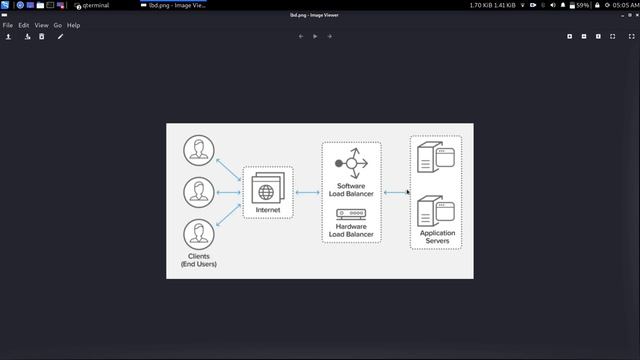Click the network connection tray icon
The height and width of the screenshot is (360, 640).
coord(522,5)
